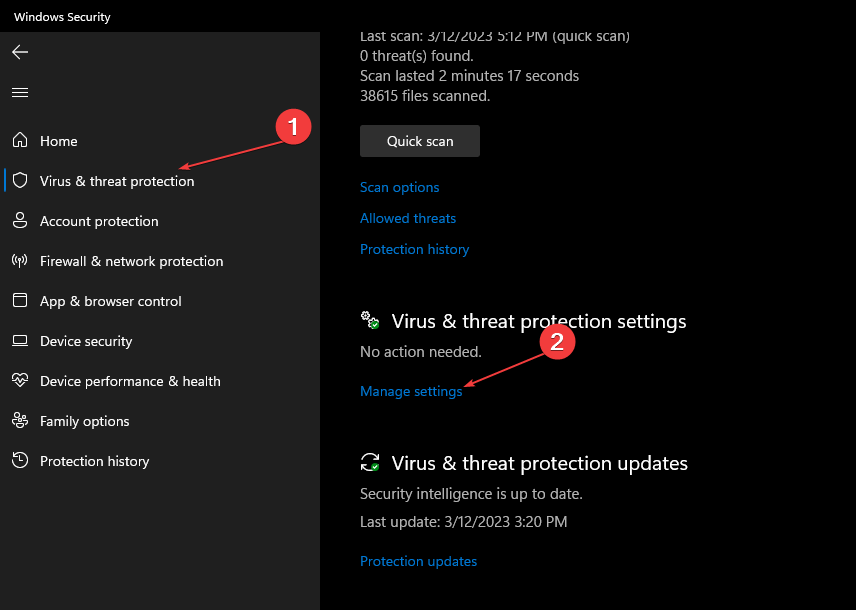Viewport: 856px width, 610px height.
Task: Click the Virus & threat protection shield icon
Action: tap(20, 180)
